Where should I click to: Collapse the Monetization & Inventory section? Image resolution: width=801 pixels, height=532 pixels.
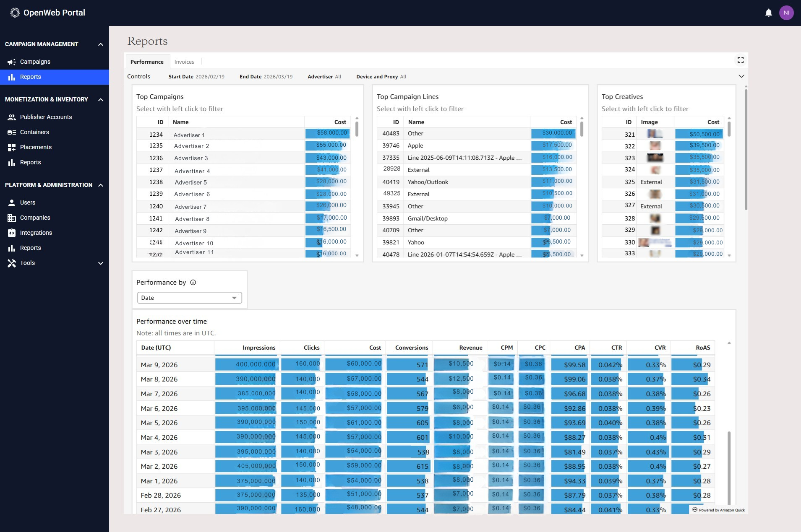(x=100, y=99)
